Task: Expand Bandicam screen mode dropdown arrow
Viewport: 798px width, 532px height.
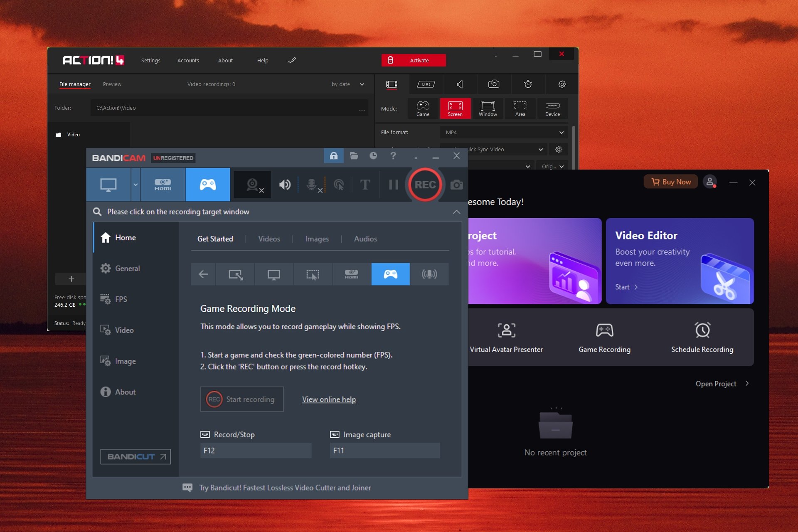Action: [135, 185]
